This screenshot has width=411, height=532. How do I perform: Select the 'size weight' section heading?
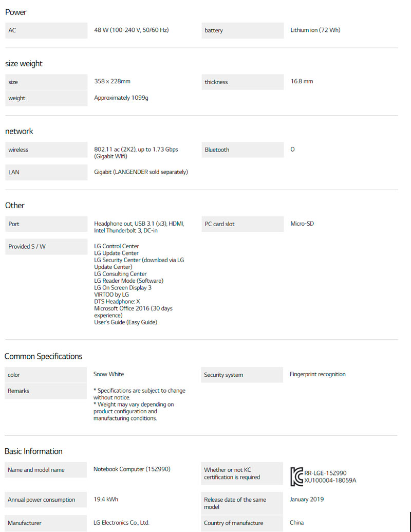coord(24,64)
